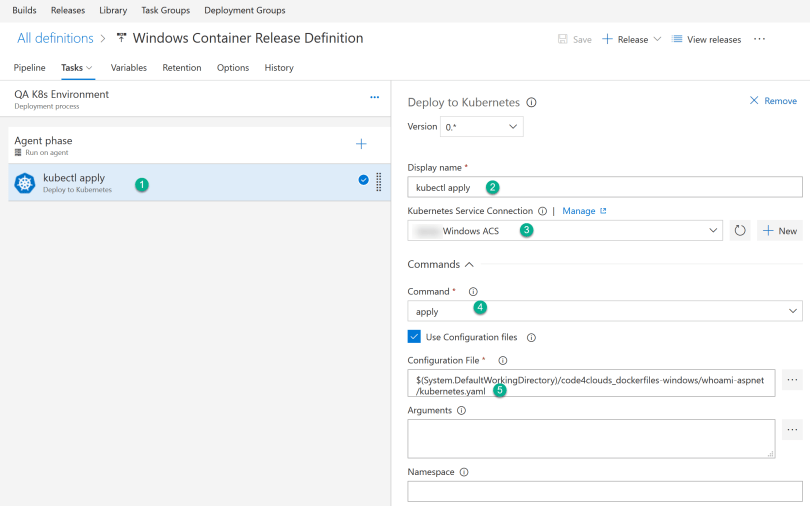Image resolution: width=810 pixels, height=506 pixels.
Task: Click the release definition icon beside title
Action: 121,38
